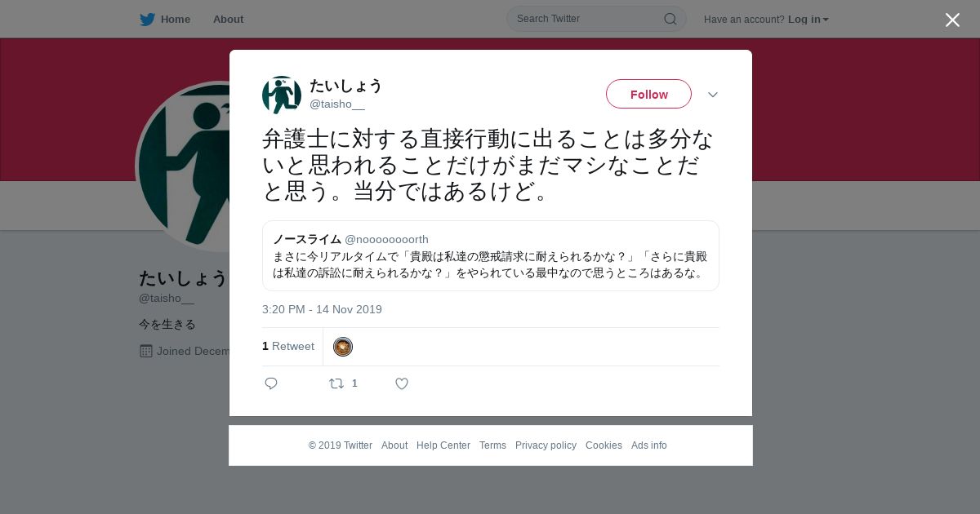Open quoted tweet by ノースライム
The width and height of the screenshot is (980, 514).
(491, 256)
